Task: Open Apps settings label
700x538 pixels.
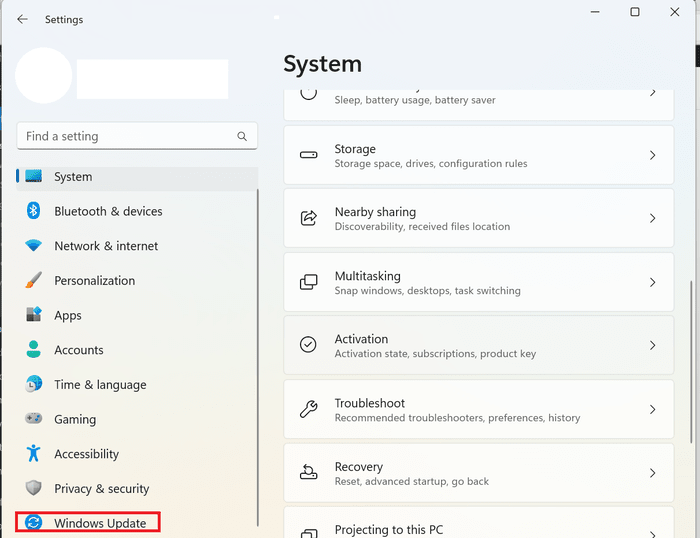Action: pyautogui.click(x=68, y=315)
